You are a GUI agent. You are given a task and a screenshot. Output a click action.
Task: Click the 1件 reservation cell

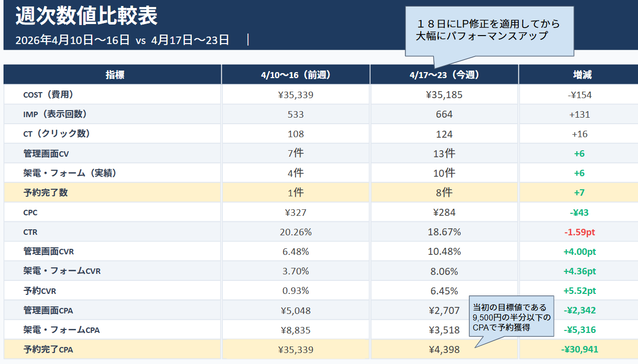pos(295,192)
